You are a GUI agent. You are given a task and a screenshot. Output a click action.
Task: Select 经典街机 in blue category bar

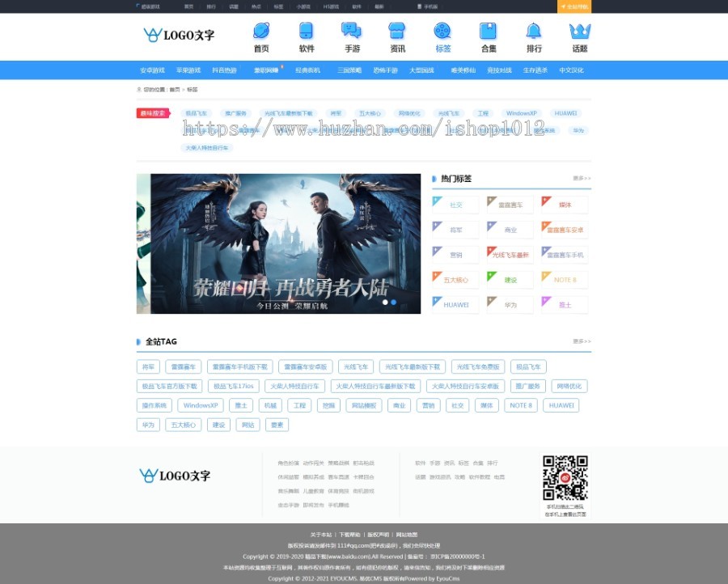click(x=307, y=70)
